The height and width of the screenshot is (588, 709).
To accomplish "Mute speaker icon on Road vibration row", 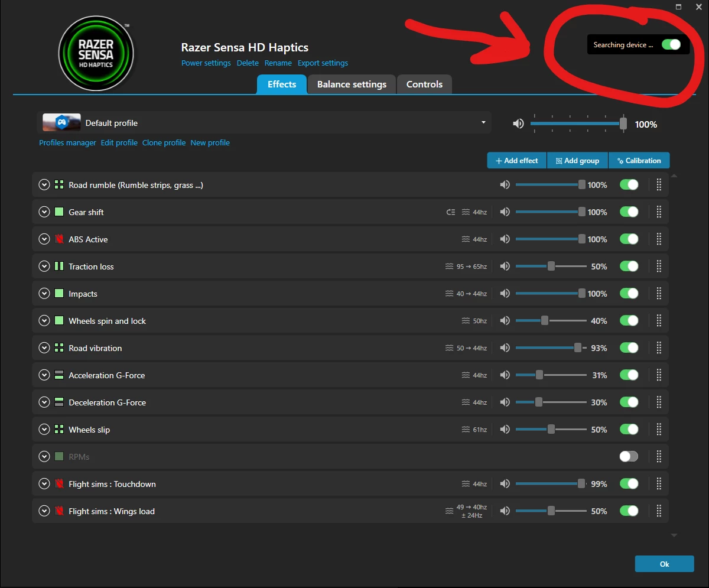I will point(505,348).
